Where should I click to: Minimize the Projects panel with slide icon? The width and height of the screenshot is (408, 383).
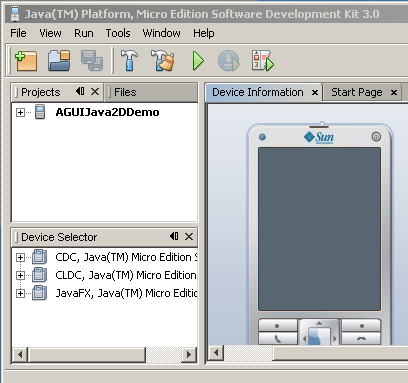[80, 91]
